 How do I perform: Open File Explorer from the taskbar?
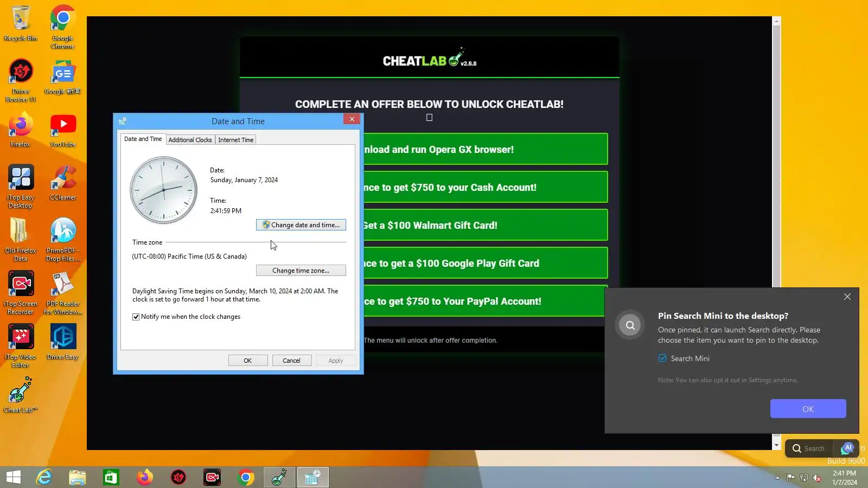(78, 477)
